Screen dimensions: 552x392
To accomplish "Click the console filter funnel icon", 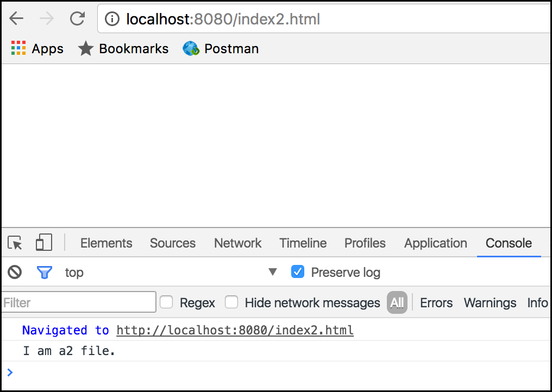I will 44,272.
